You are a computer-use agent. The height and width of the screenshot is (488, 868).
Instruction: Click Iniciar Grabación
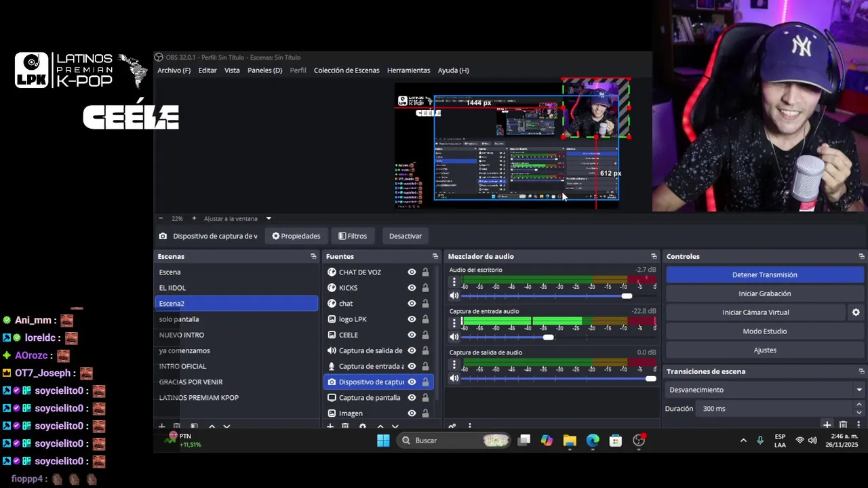tap(765, 293)
